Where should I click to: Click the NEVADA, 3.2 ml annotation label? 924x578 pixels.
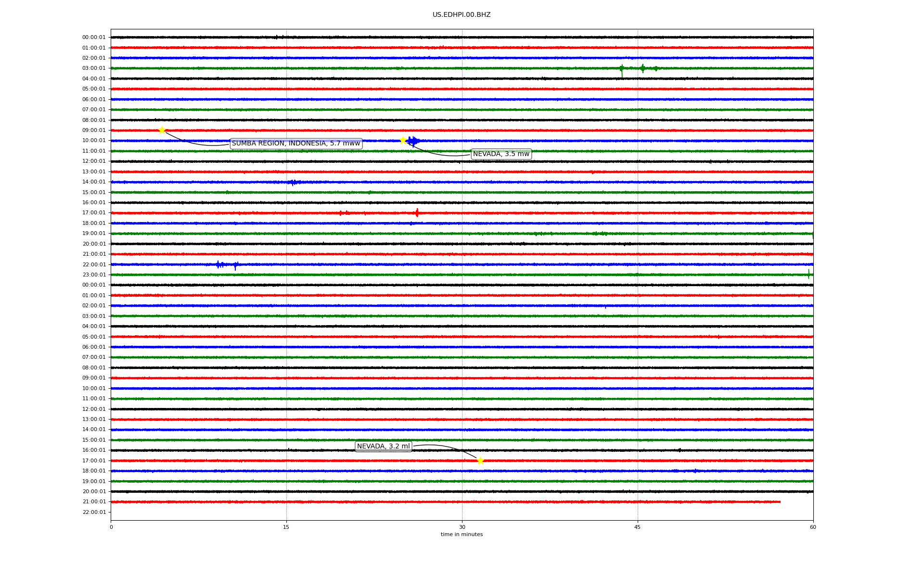coord(384,447)
